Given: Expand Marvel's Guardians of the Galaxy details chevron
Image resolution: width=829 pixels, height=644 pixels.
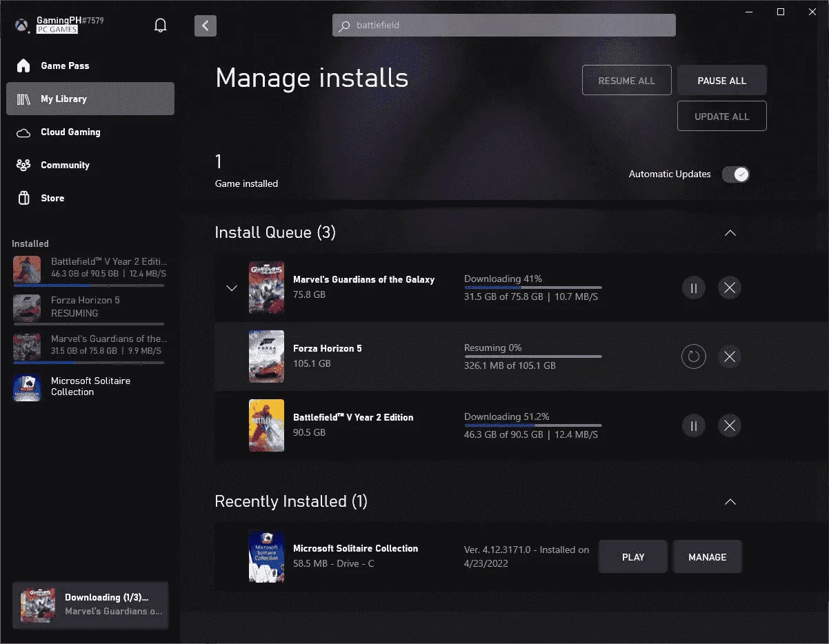Looking at the screenshot, I should point(232,288).
